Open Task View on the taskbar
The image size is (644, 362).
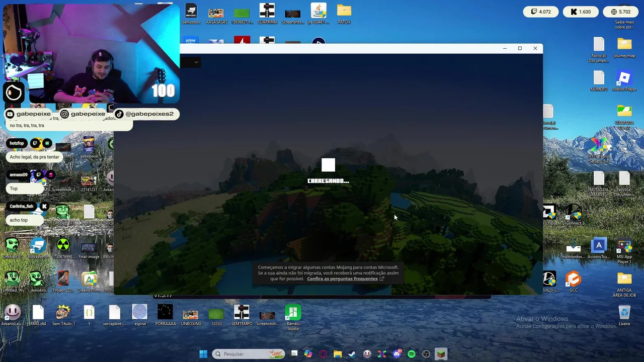tap(294, 354)
